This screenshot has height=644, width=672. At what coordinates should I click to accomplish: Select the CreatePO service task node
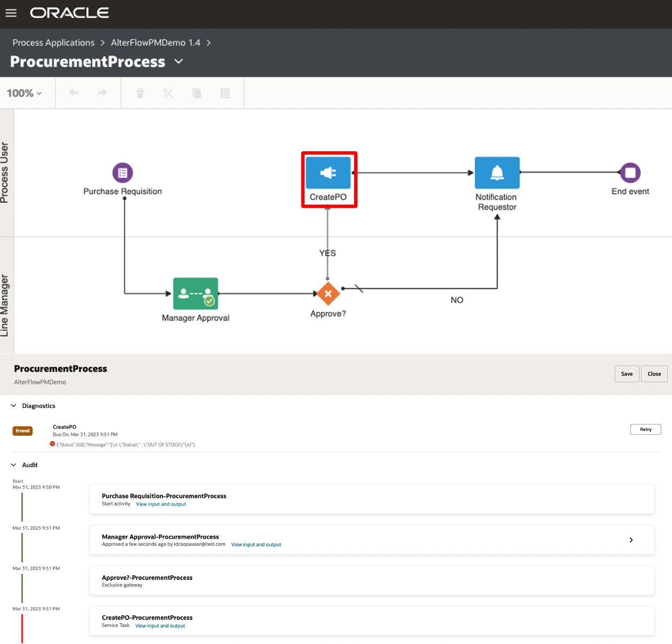(328, 172)
